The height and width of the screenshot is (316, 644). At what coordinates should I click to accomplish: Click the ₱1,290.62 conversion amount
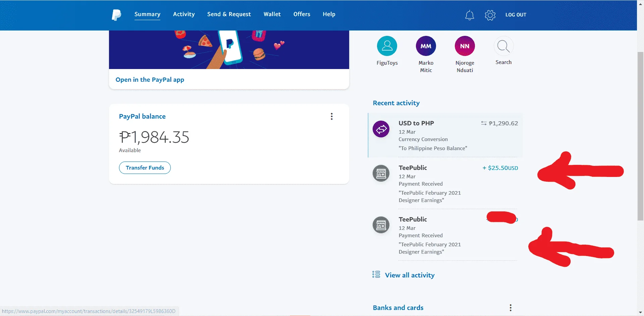pos(503,123)
